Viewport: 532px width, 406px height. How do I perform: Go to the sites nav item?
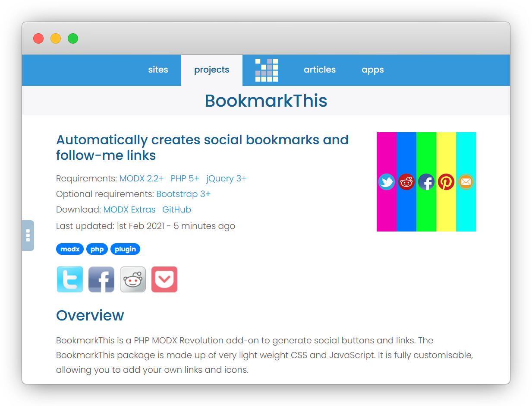click(x=158, y=70)
